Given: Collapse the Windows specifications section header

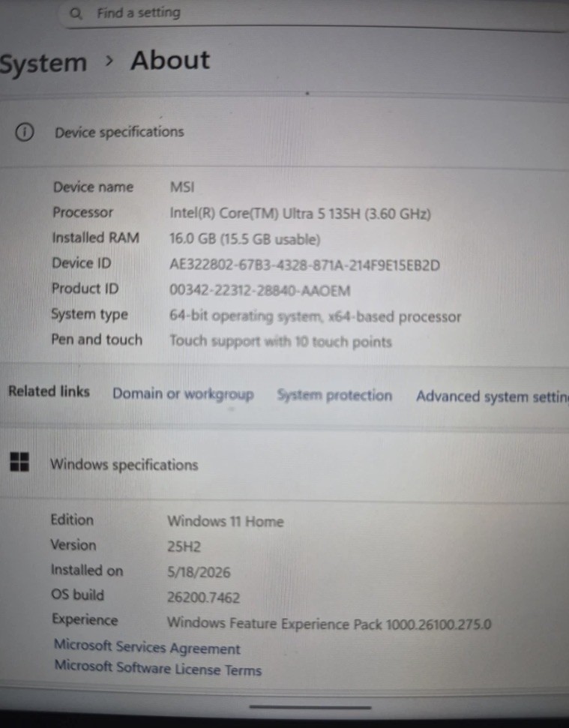Looking at the screenshot, I should [x=285, y=464].
